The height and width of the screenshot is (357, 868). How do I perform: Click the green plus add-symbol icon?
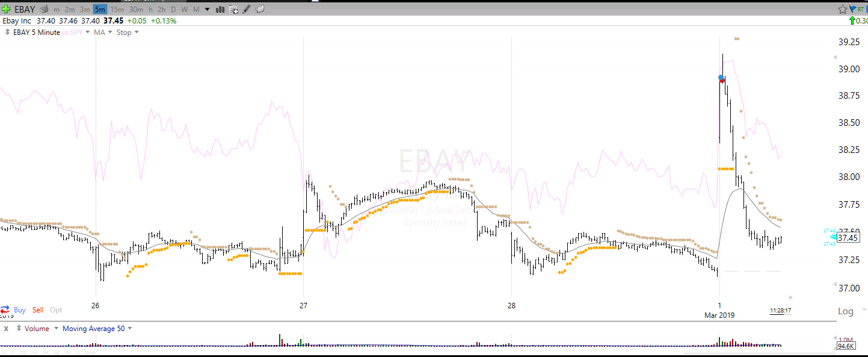click(6, 9)
